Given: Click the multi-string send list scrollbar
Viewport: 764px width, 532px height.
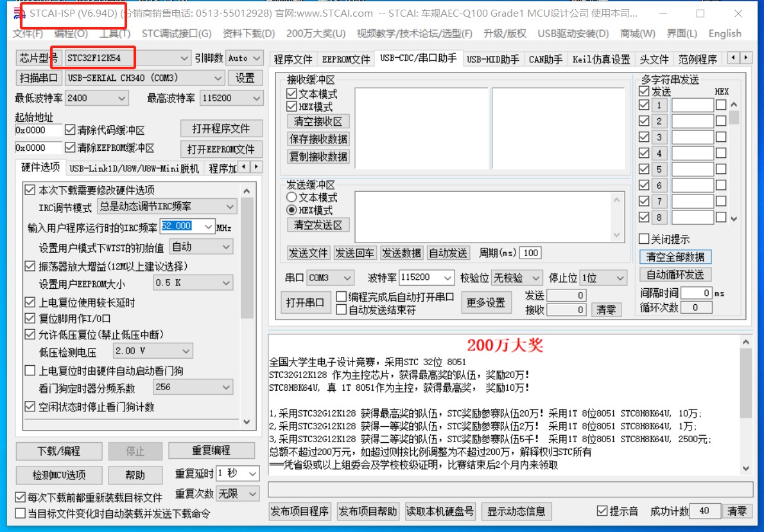Looking at the screenshot, I should (734, 161).
